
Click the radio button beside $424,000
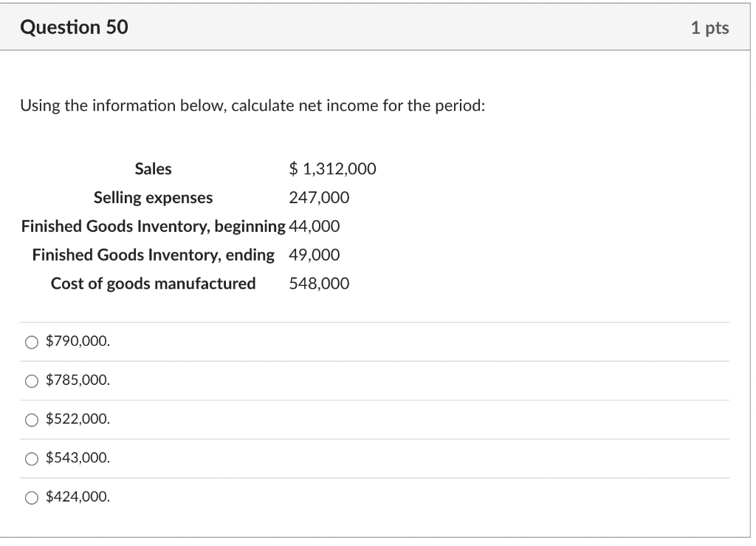tap(30, 498)
